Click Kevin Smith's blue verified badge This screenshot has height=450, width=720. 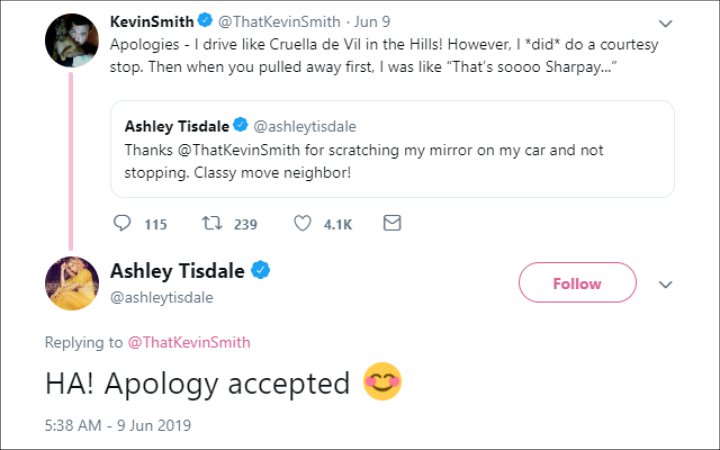205,20
